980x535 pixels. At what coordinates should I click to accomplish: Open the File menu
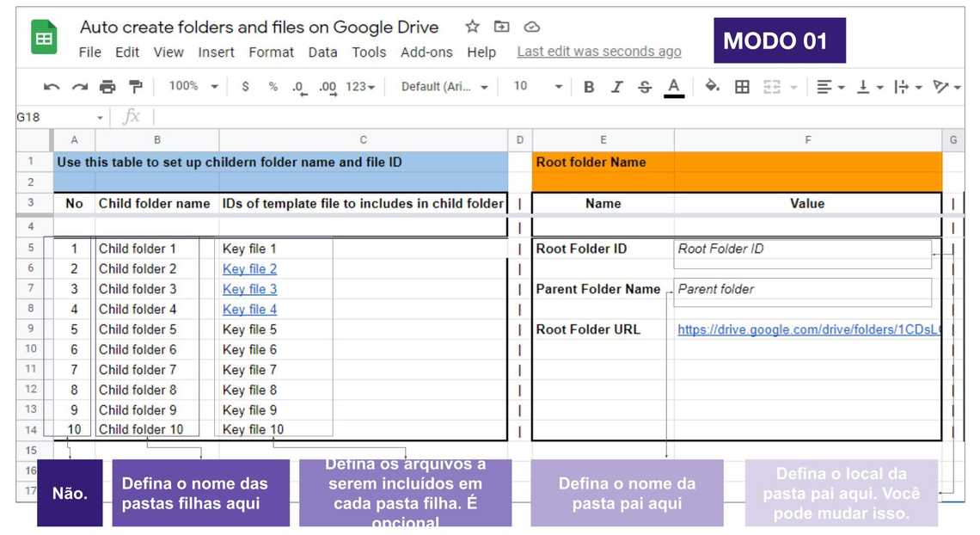pos(90,52)
